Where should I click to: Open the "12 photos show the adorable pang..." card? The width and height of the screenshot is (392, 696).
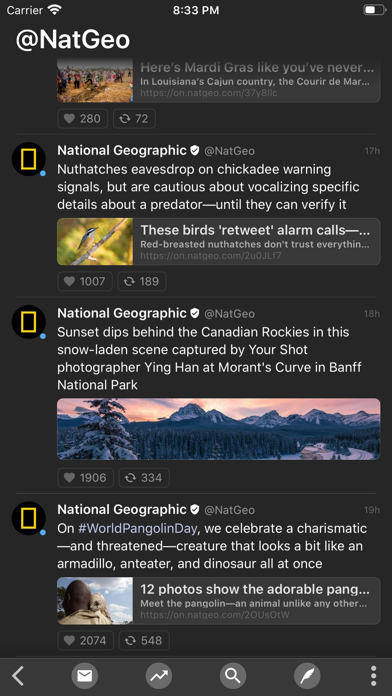(218, 601)
